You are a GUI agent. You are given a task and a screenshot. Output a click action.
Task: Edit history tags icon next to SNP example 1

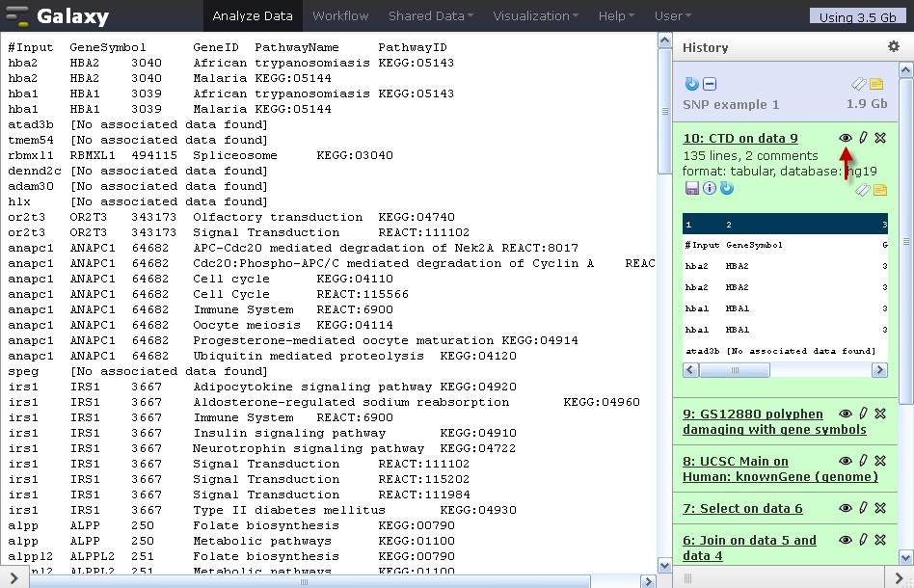(x=858, y=85)
